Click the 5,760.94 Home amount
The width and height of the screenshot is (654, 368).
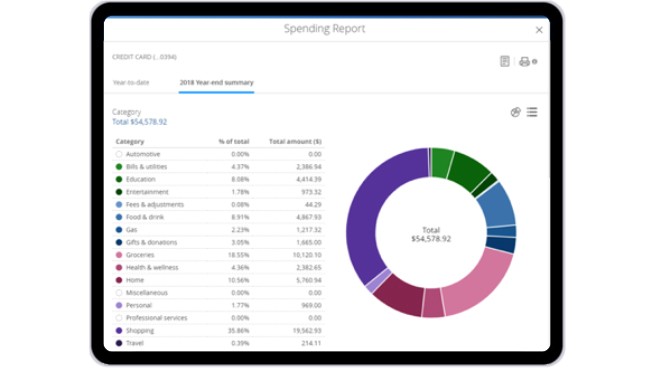(309, 280)
